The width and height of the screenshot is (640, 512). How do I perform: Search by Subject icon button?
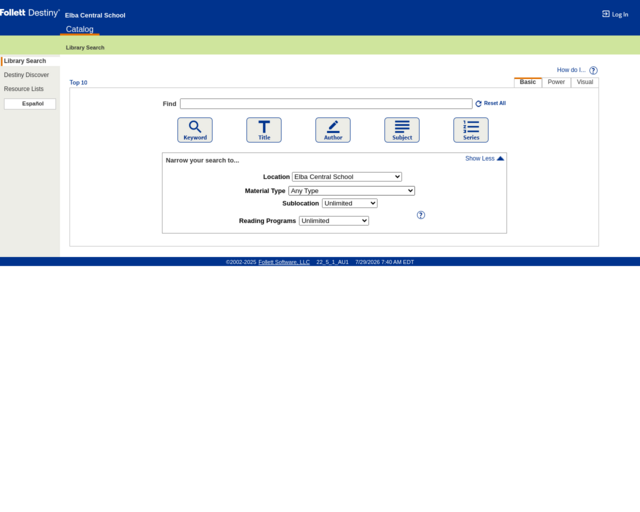pyautogui.click(x=402, y=130)
